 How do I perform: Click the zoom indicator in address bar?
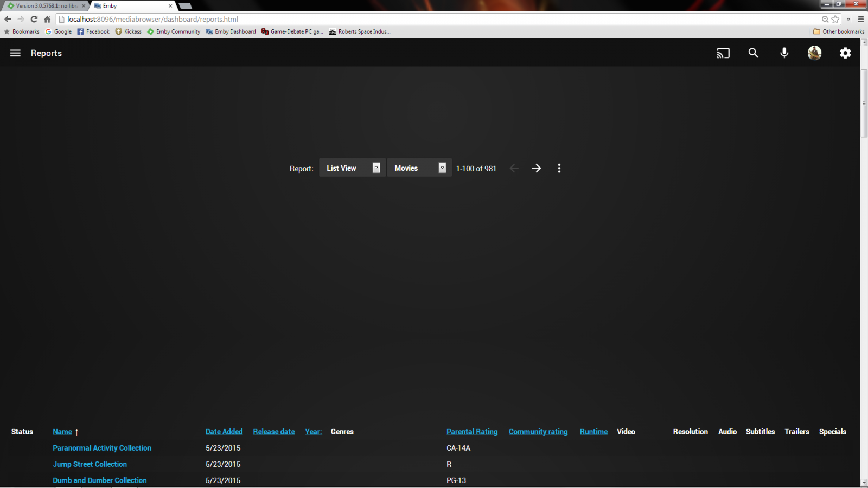(825, 19)
